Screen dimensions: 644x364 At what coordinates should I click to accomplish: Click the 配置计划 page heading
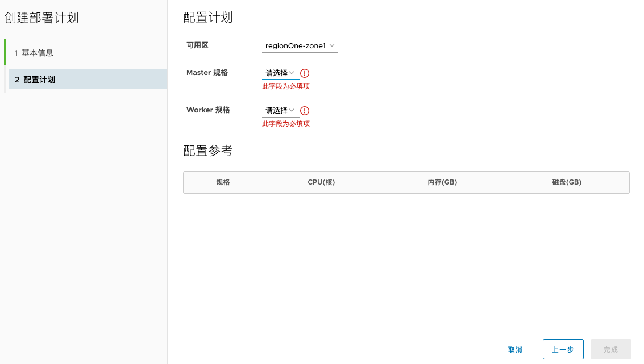tap(208, 17)
